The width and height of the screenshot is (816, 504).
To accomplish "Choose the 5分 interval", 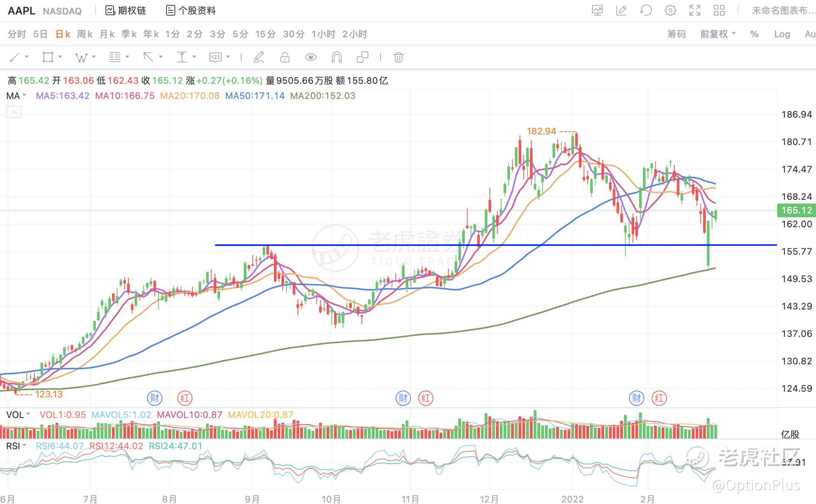I will tap(240, 34).
